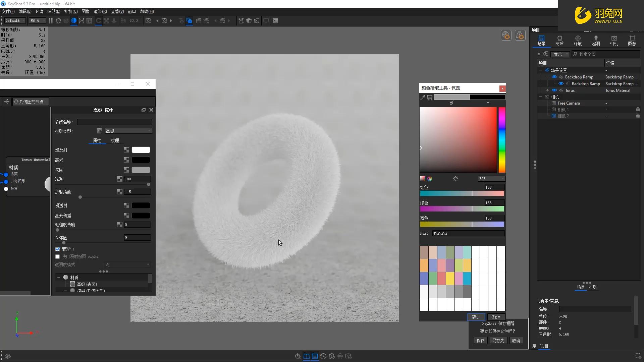Open the 材质类型 高级 dropdown

click(128, 131)
